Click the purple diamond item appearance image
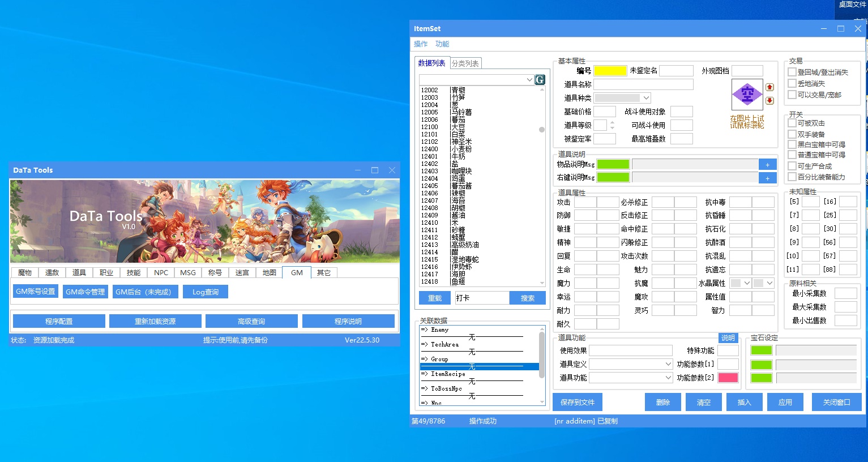 pyautogui.click(x=747, y=95)
